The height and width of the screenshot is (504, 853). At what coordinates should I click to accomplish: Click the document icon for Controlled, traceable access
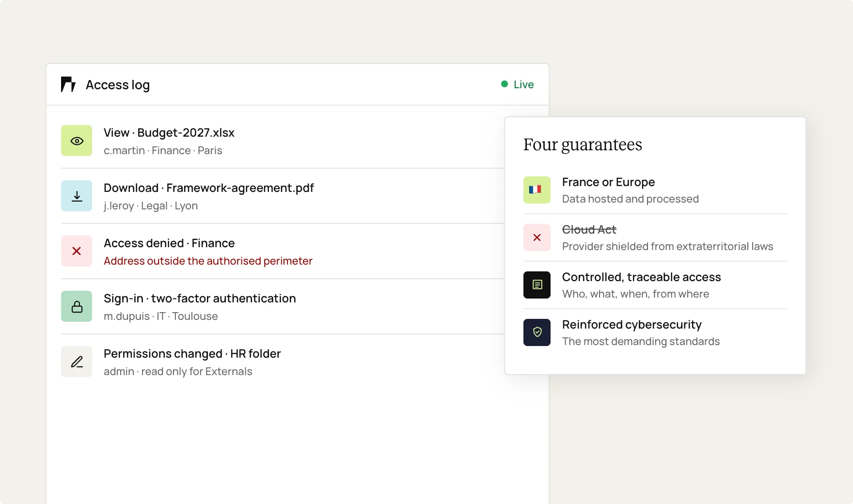pyautogui.click(x=537, y=285)
